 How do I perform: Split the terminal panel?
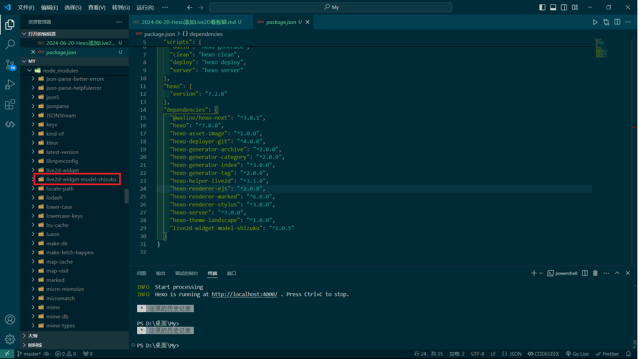pos(585,273)
